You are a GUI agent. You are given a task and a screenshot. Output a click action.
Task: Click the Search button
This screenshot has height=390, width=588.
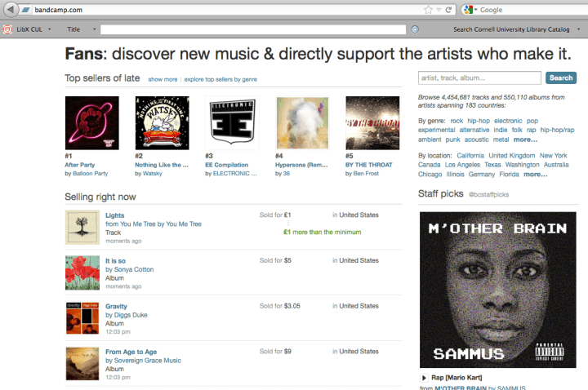pos(561,78)
